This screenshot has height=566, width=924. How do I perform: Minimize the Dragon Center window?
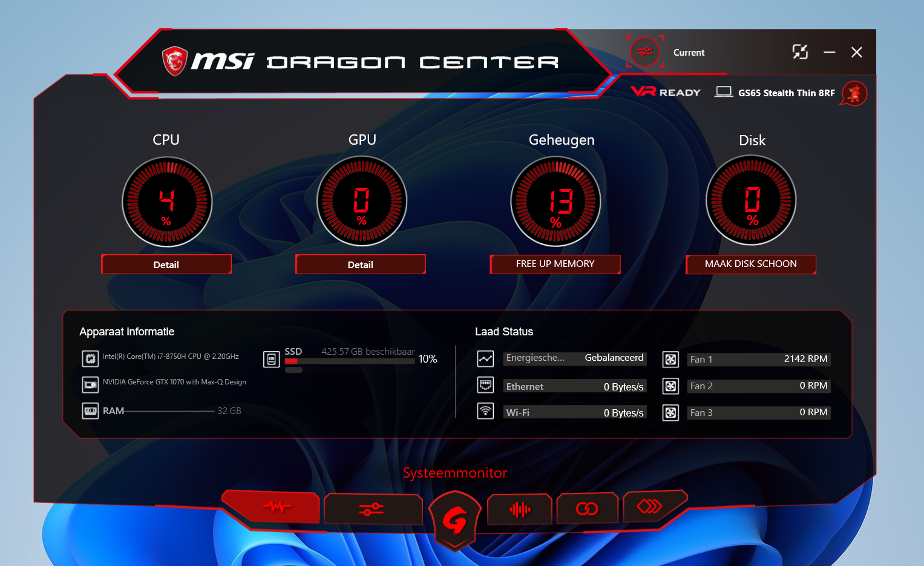click(x=830, y=53)
